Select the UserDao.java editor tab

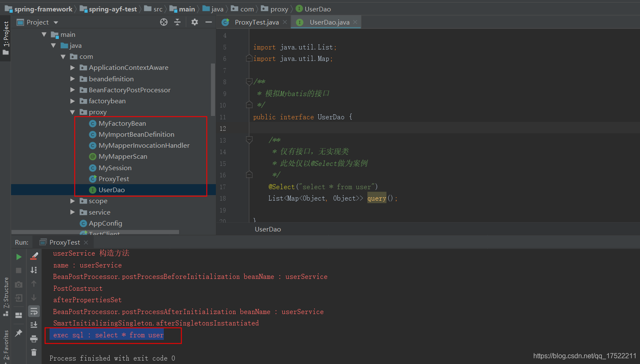pos(329,22)
